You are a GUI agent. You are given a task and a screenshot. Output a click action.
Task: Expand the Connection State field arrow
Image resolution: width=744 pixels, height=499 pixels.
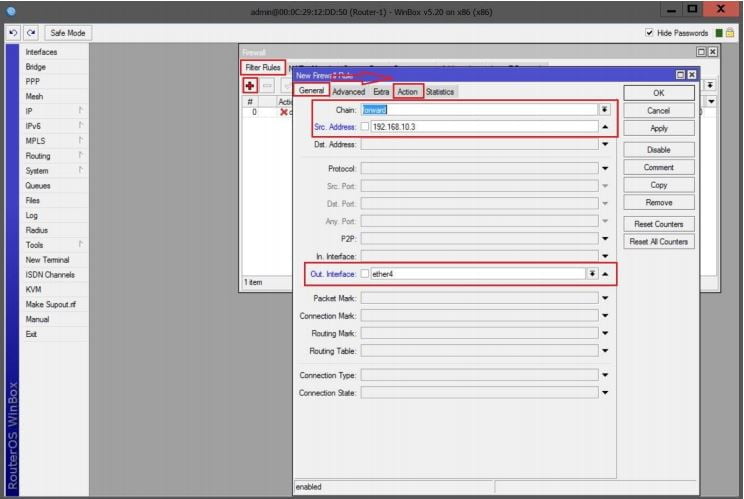click(x=604, y=393)
